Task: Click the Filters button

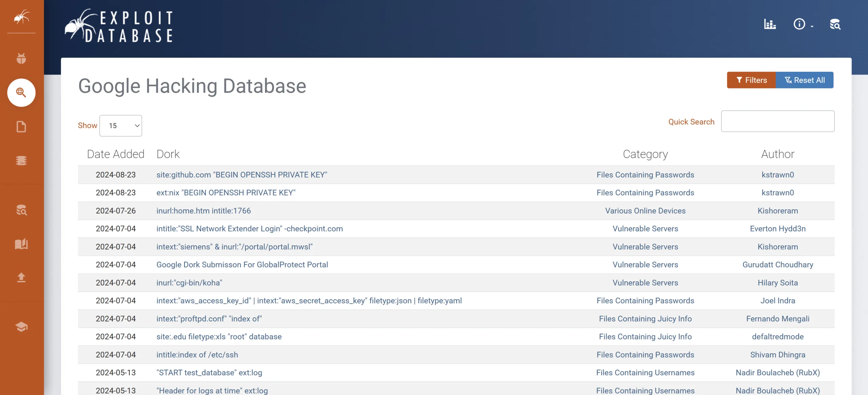Action: pyautogui.click(x=751, y=80)
